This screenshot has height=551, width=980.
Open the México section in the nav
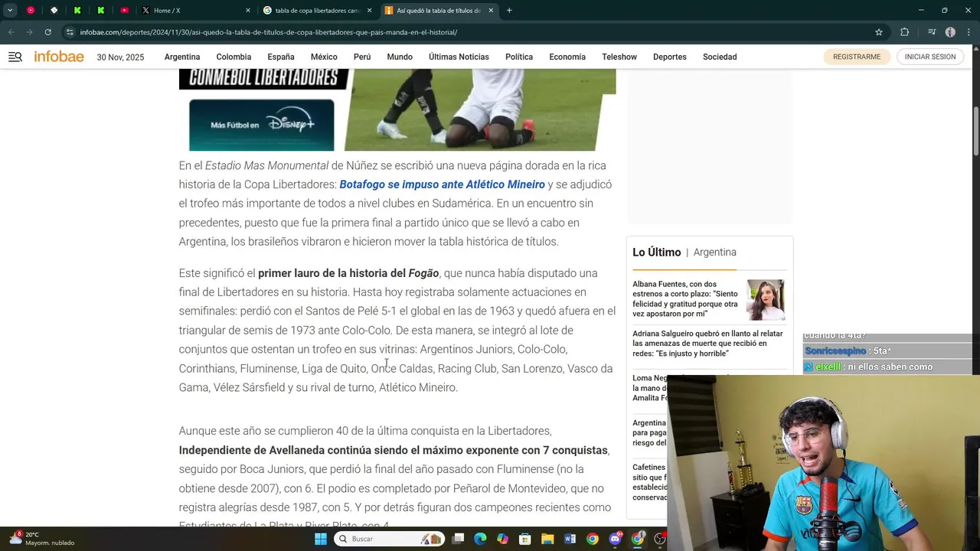click(324, 57)
